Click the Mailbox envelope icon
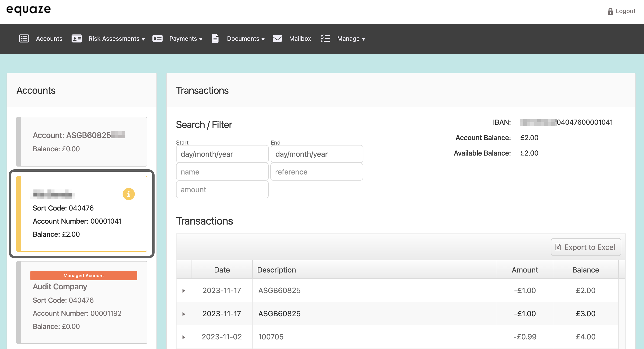The image size is (644, 349). pyautogui.click(x=277, y=39)
